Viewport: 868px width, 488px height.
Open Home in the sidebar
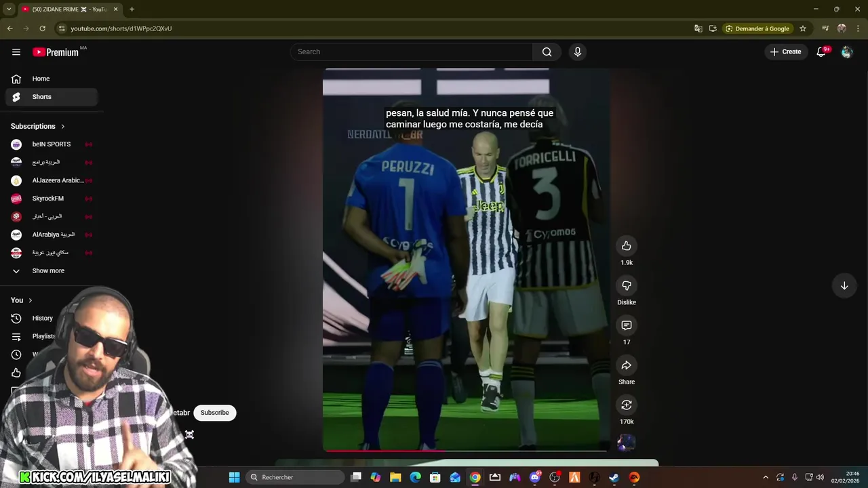pyautogui.click(x=52, y=79)
